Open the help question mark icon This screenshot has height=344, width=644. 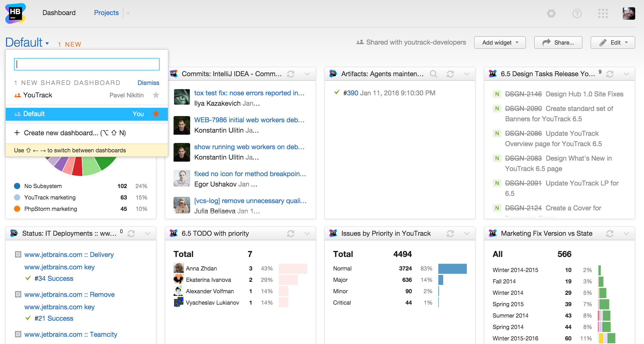(x=577, y=13)
